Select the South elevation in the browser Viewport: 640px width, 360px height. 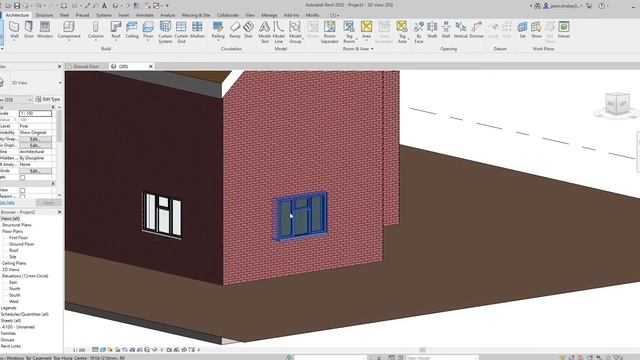(14, 295)
